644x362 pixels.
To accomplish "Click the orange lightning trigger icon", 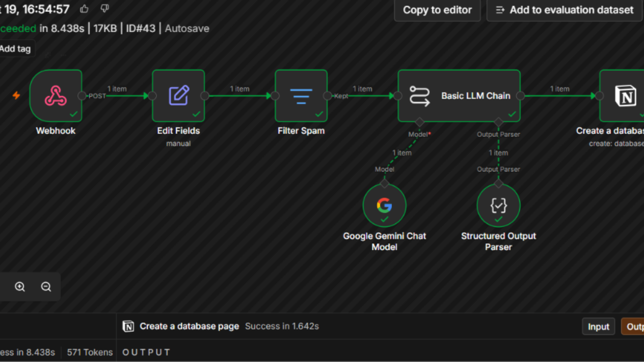I will [16, 95].
